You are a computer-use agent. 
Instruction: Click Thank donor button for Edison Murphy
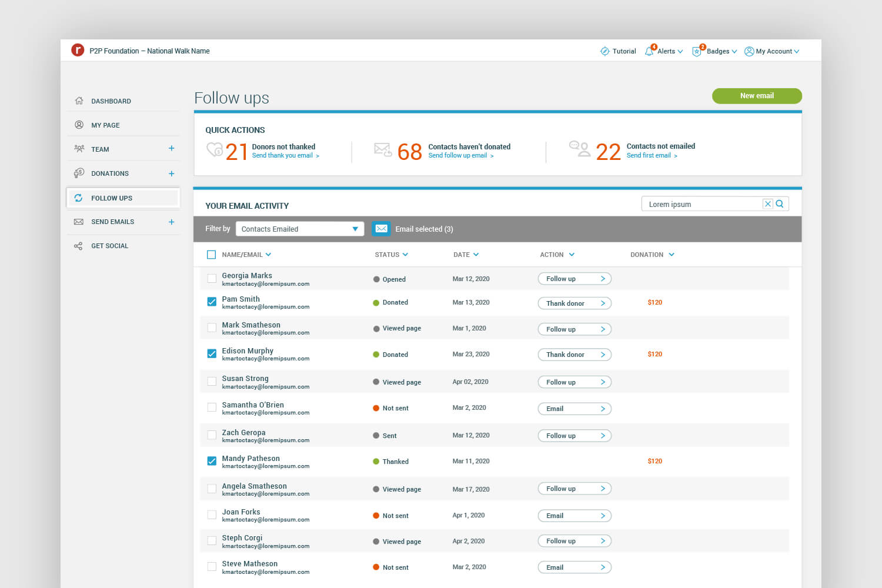(574, 355)
